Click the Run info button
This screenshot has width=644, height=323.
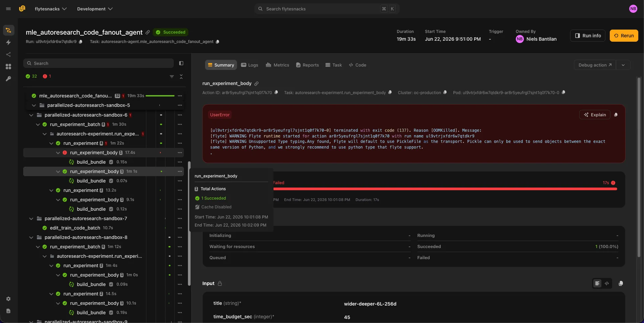tap(588, 36)
